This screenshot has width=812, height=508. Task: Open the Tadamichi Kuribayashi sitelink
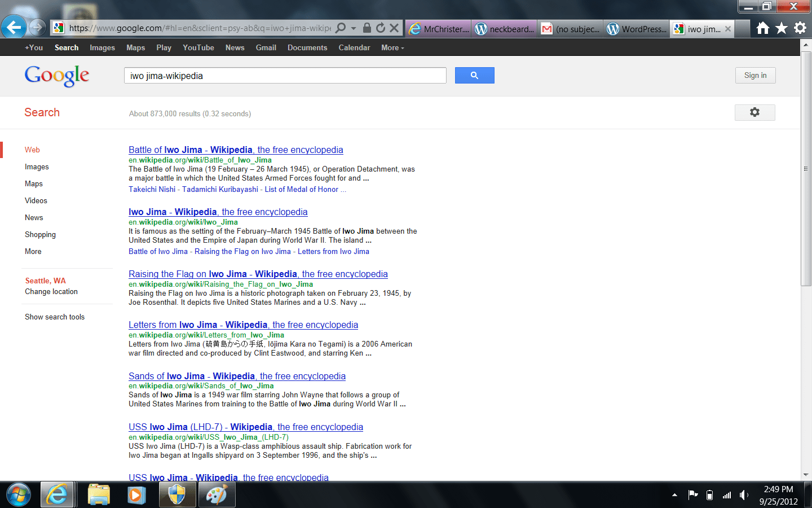pyautogui.click(x=220, y=189)
